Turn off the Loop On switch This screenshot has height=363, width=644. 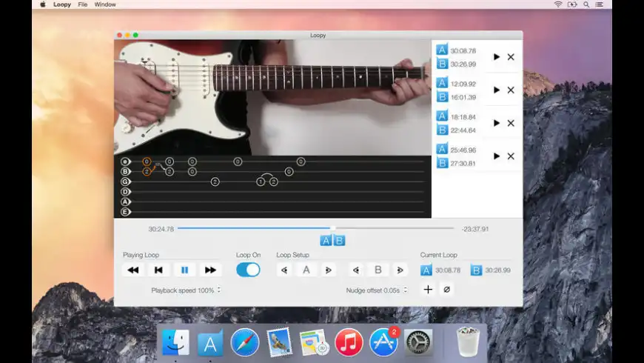(x=248, y=270)
